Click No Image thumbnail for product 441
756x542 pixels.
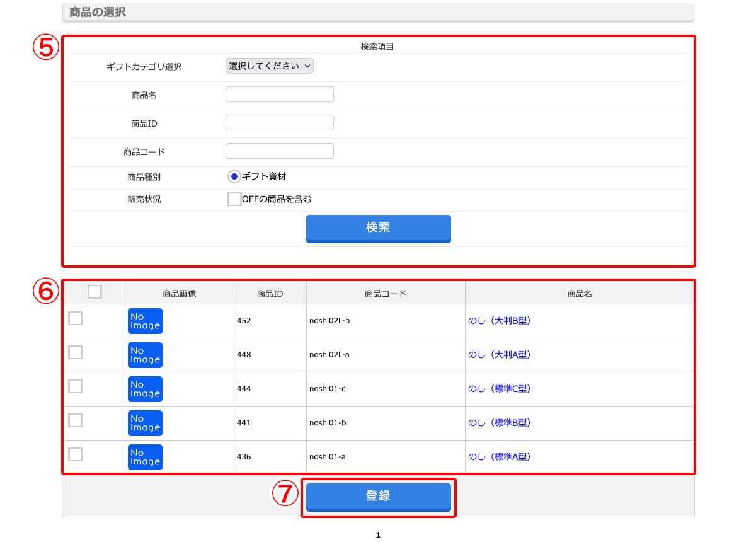145,423
